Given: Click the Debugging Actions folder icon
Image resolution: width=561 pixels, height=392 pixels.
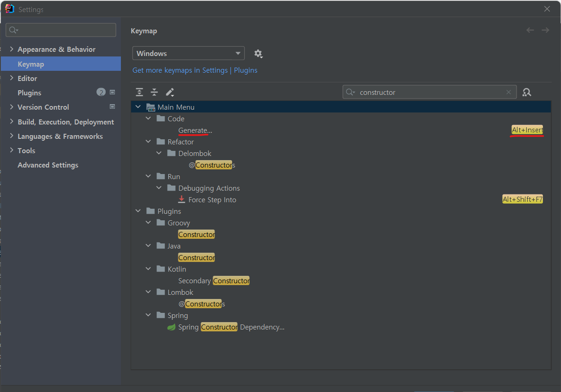Looking at the screenshot, I should 171,188.
